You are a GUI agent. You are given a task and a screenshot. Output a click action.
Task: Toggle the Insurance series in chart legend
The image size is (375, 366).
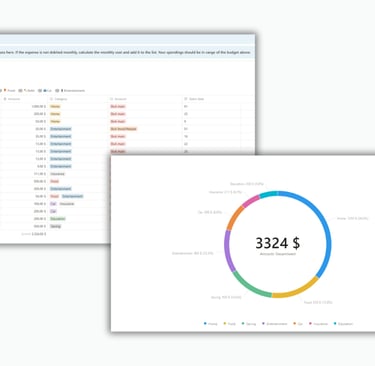[x=319, y=324]
